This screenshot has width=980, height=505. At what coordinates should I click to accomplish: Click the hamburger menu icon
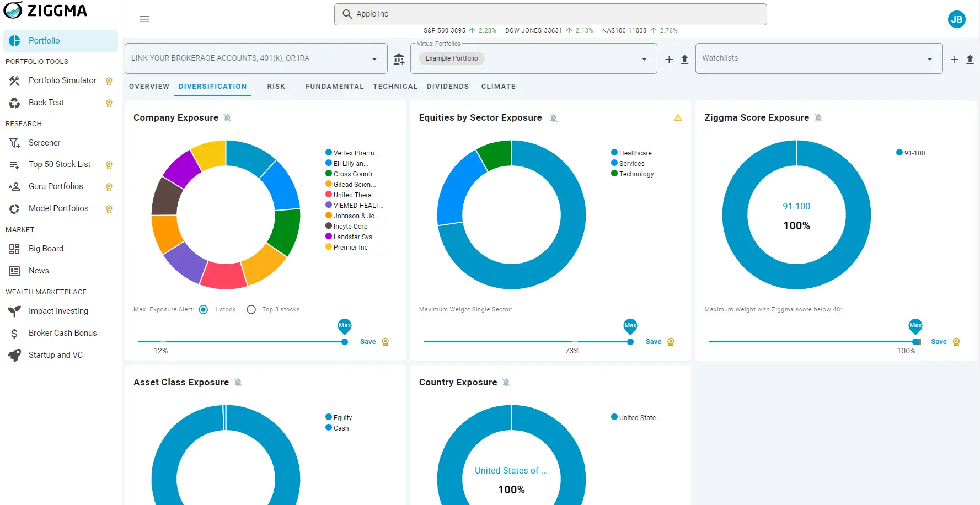[144, 19]
